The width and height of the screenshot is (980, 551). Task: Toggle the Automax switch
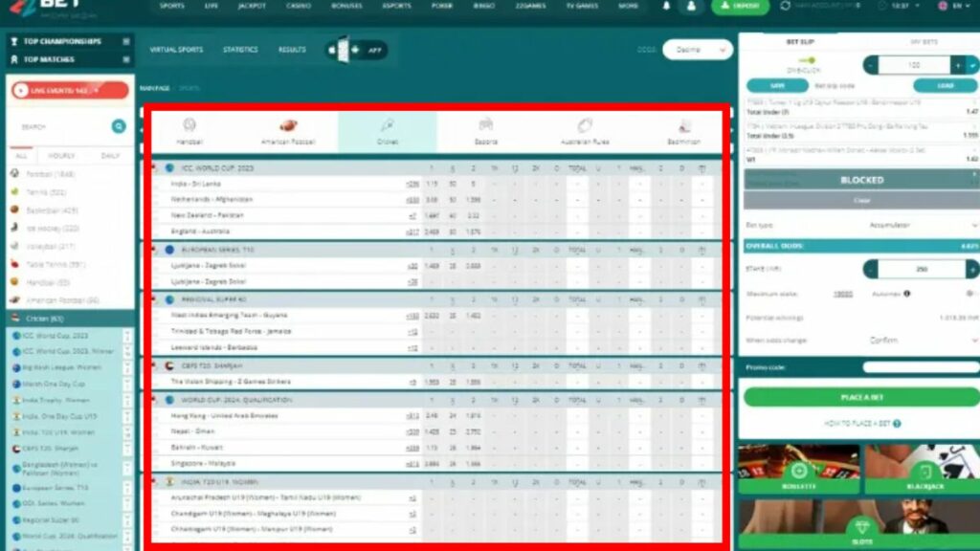970,294
